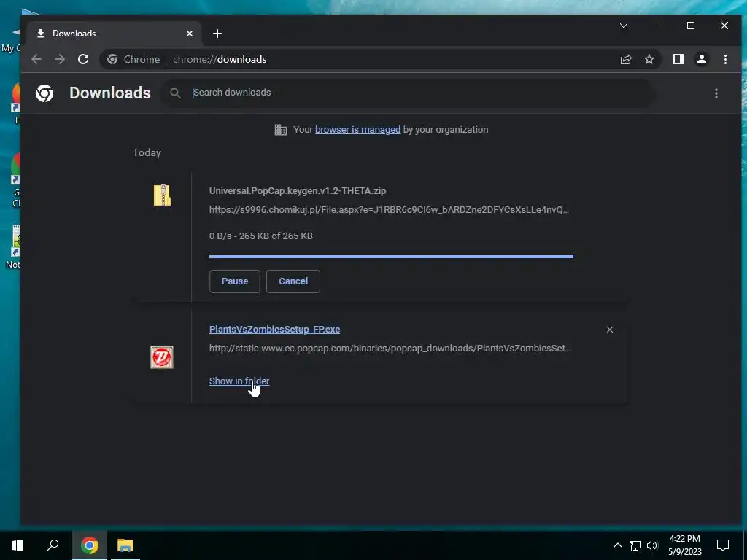Select the Downloads tab
747x560 pixels.
pyautogui.click(x=115, y=34)
